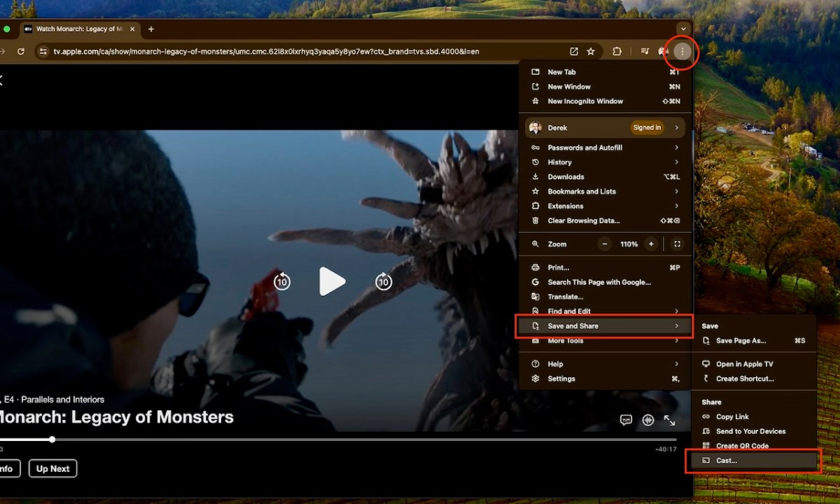The image size is (840, 504).
Task: Expand the Extensions submenu
Action: [x=605, y=206]
